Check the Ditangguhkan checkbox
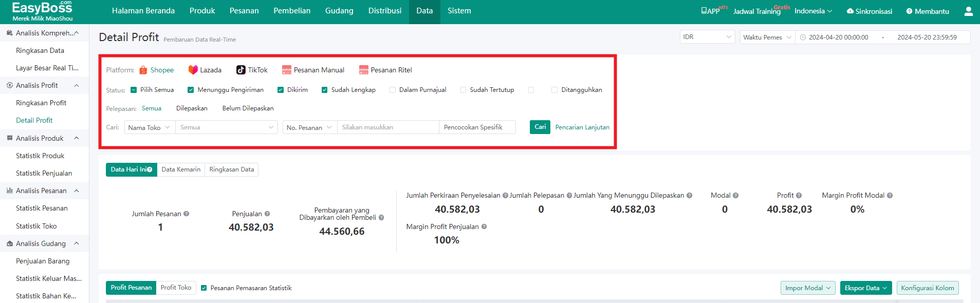The width and height of the screenshot is (980, 303). (x=554, y=90)
